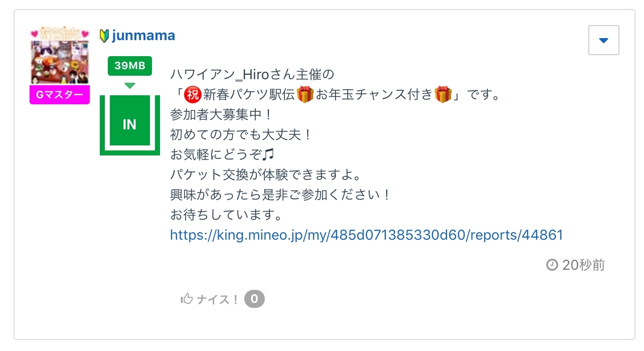
Task: Click the thumbs-up icon
Action: click(187, 299)
